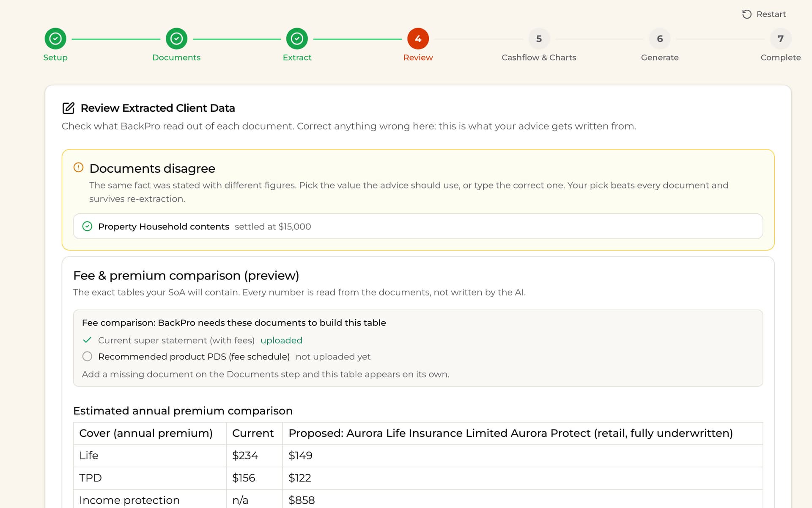Viewport: 812px width, 508px height.
Task: Click the 'Current' column header
Action: point(254,433)
